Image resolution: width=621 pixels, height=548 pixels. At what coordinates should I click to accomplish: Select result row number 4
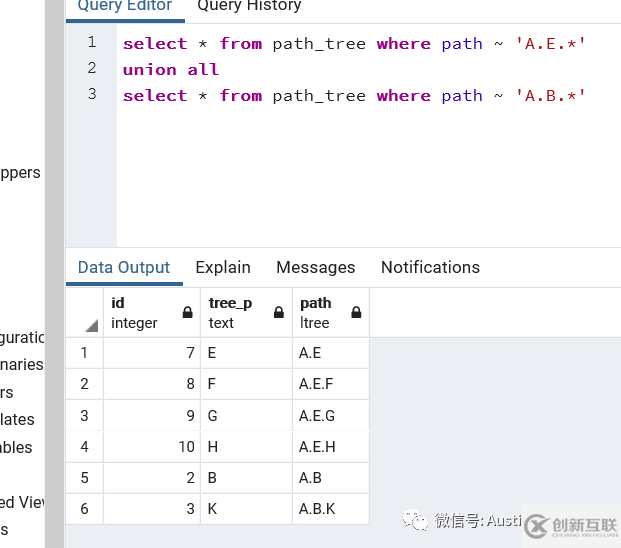pos(84,447)
